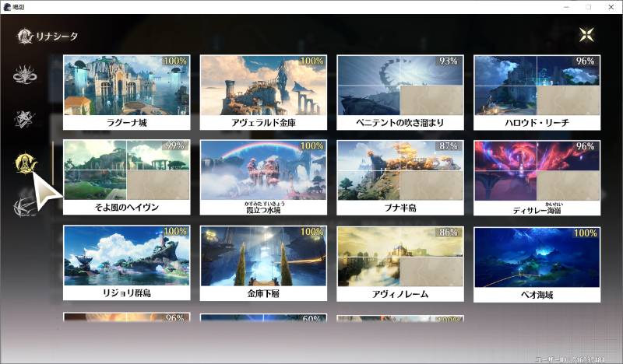Screen dimensions: 623x364
Task: Close the game window
Action: tap(611, 7)
